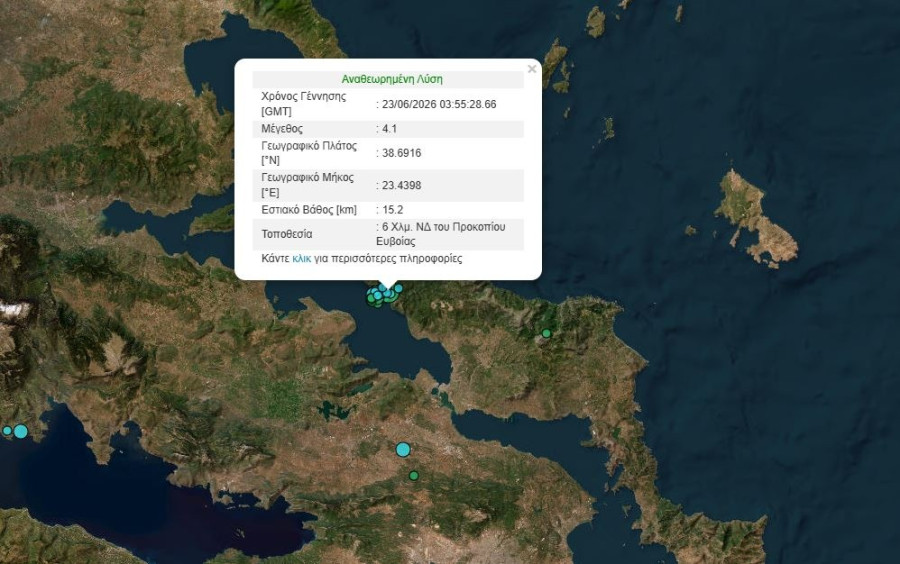This screenshot has height=564, width=900.
Task: Follow the 'κλικ' link for more information
Action: [x=301, y=259]
